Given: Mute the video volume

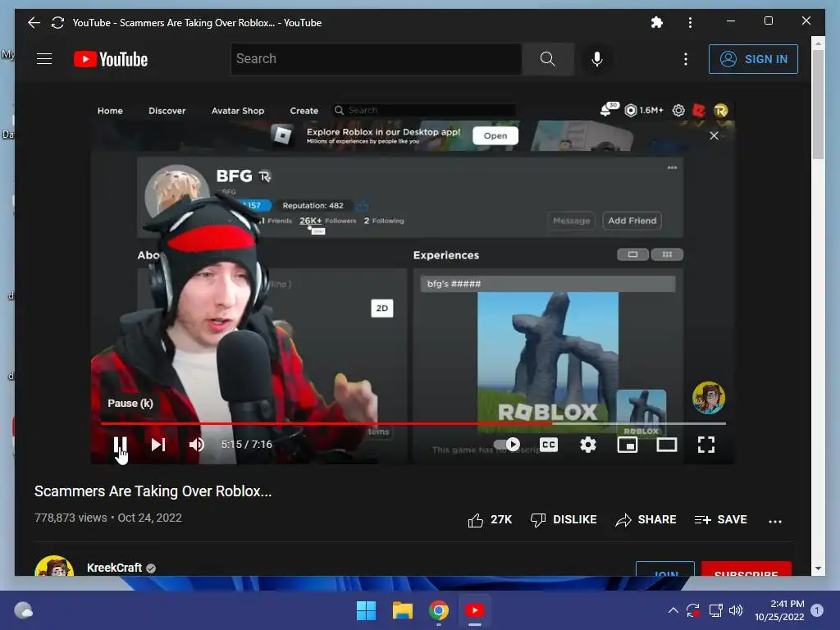Looking at the screenshot, I should click(197, 445).
